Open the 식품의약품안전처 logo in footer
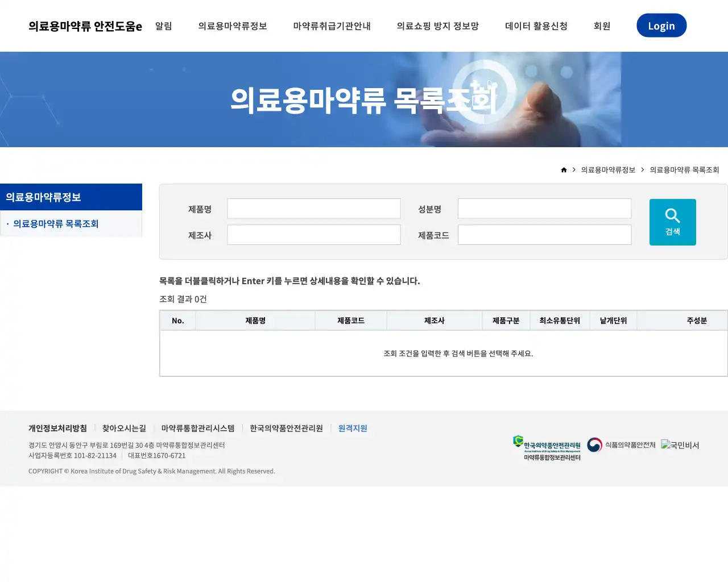Viewport: 728px width, 582px height. (621, 445)
